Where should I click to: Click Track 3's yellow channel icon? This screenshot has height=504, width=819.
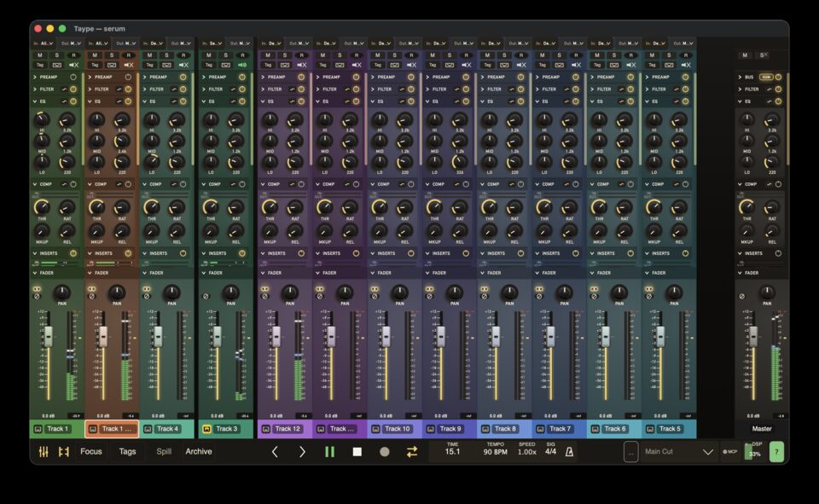(x=206, y=429)
